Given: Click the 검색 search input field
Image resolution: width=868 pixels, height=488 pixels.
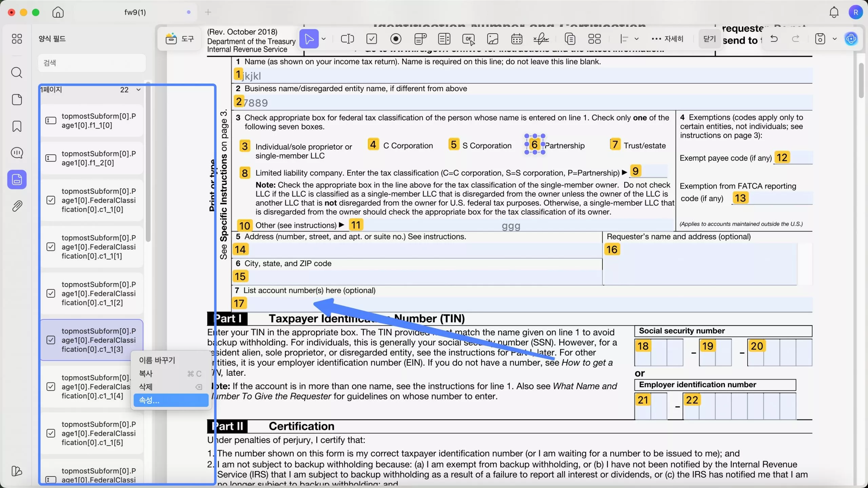Looking at the screenshot, I should (92, 63).
